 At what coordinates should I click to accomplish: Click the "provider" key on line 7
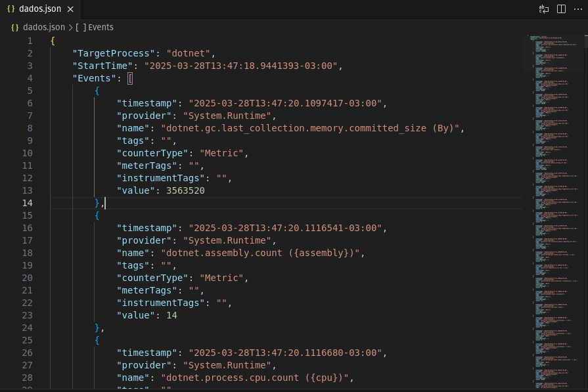(x=144, y=116)
